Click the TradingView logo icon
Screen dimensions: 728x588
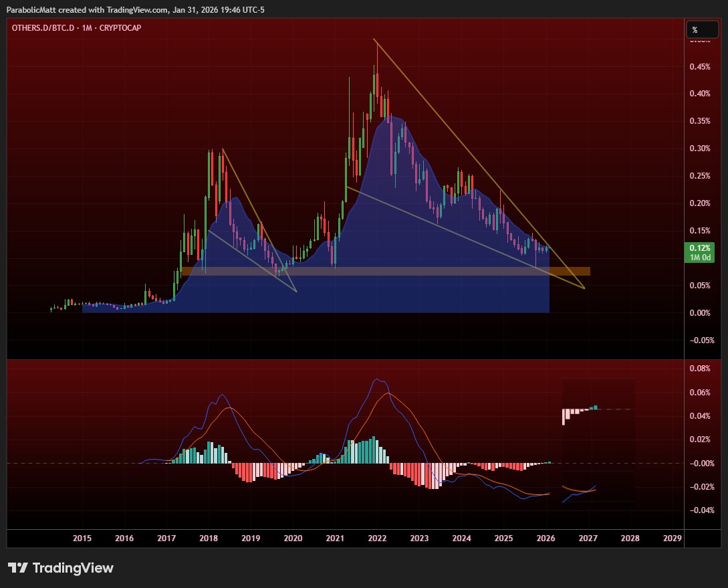[18, 568]
